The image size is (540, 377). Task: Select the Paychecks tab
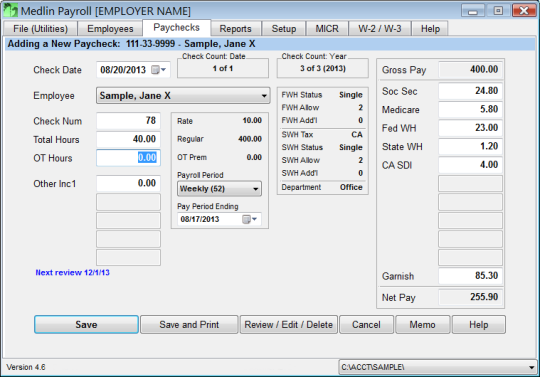click(x=176, y=28)
